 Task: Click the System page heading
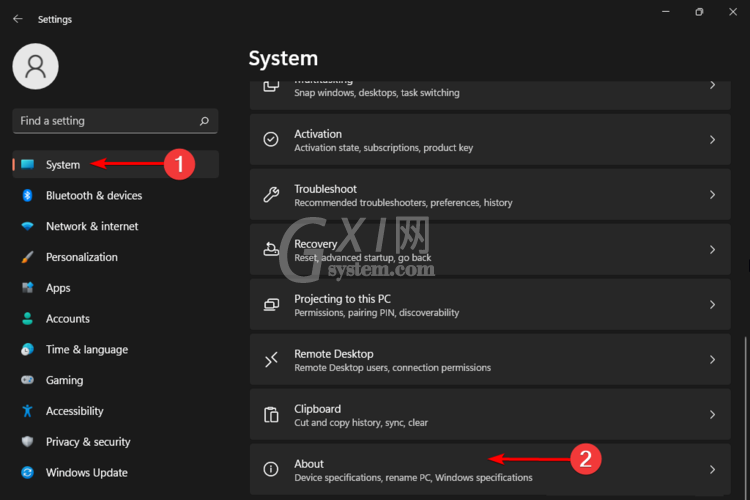(x=283, y=59)
